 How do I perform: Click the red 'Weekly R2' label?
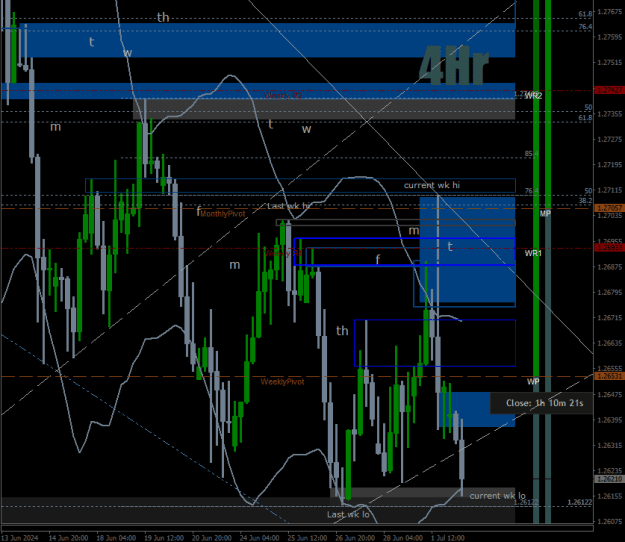(283, 96)
